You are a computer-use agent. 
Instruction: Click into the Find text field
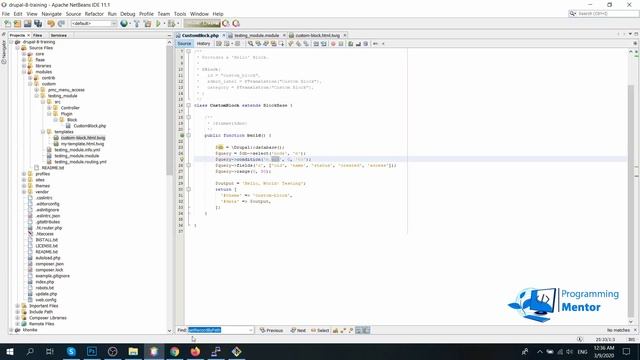point(218,330)
